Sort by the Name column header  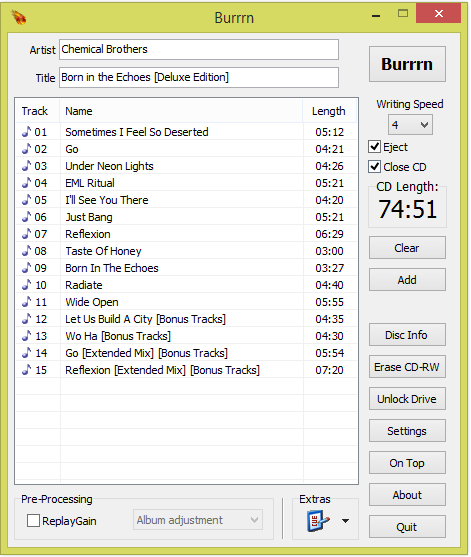(181, 111)
